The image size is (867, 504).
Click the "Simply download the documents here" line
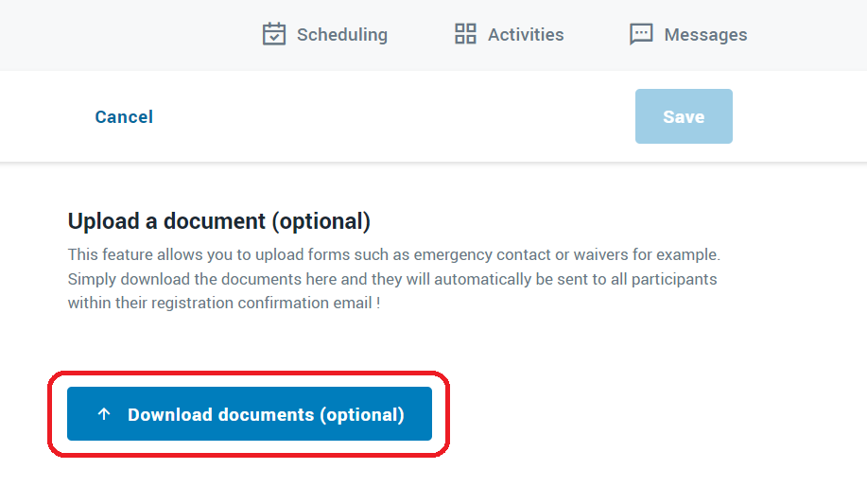(392, 279)
